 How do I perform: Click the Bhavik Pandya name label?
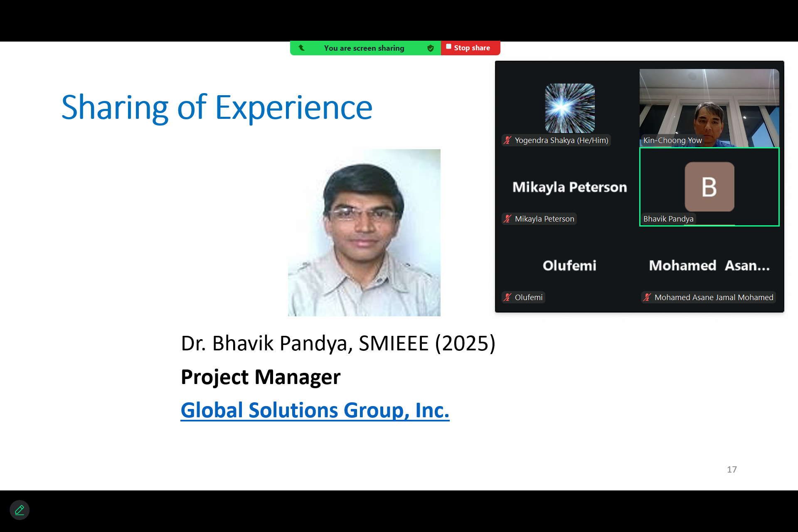pyautogui.click(x=668, y=219)
